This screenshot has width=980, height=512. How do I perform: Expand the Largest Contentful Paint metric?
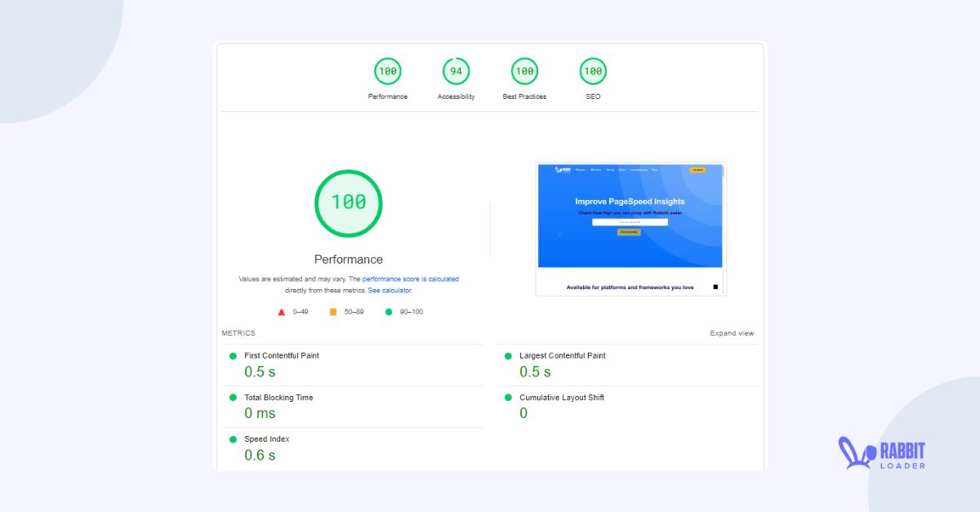tap(562, 356)
